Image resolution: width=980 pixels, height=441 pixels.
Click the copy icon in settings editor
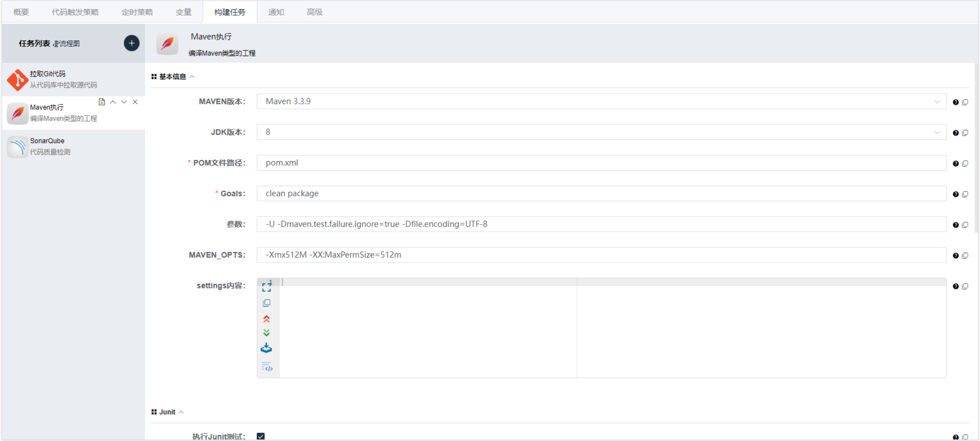[267, 303]
